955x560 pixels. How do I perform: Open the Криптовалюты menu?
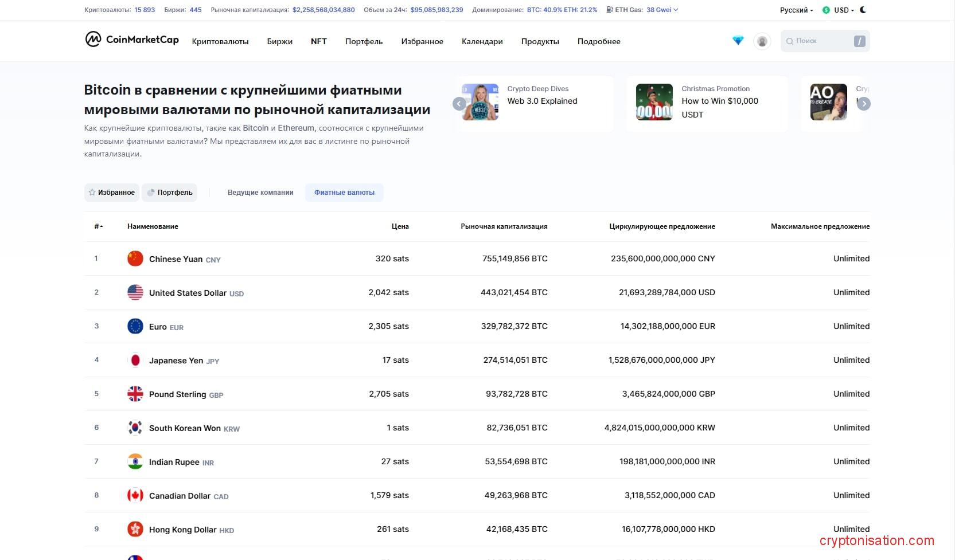[220, 41]
